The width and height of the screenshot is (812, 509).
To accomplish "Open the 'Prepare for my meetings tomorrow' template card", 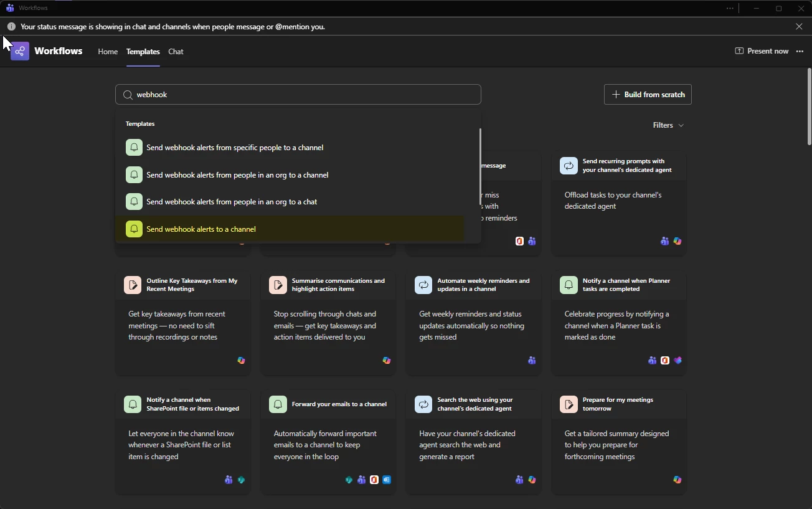I will [618, 442].
